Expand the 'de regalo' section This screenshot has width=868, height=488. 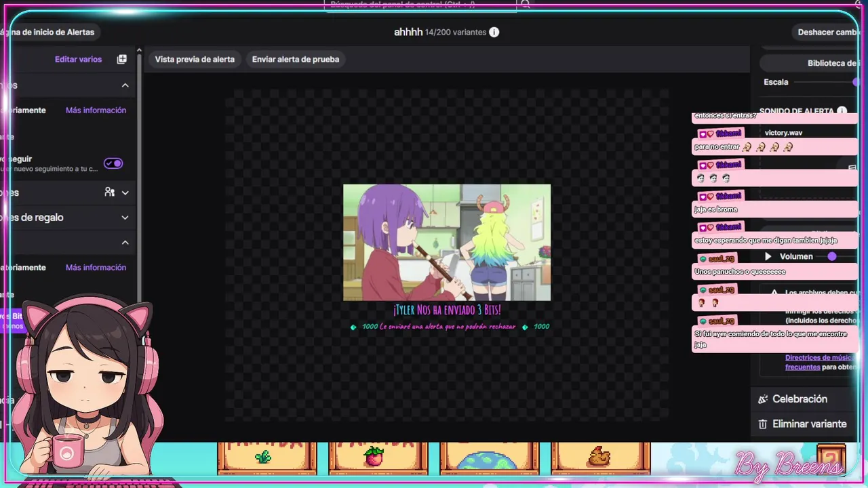pos(125,218)
